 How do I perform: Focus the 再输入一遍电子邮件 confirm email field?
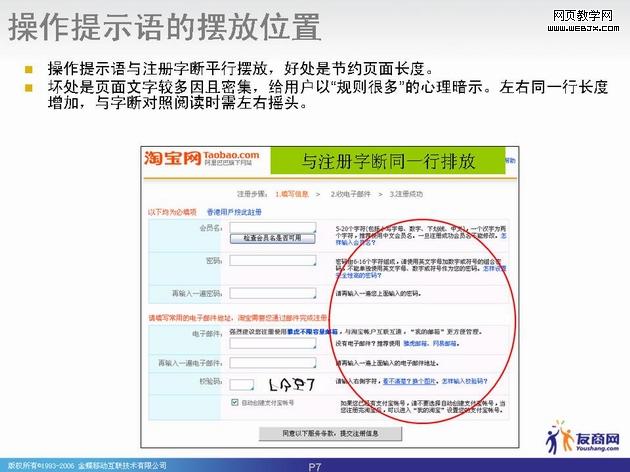click(272, 361)
